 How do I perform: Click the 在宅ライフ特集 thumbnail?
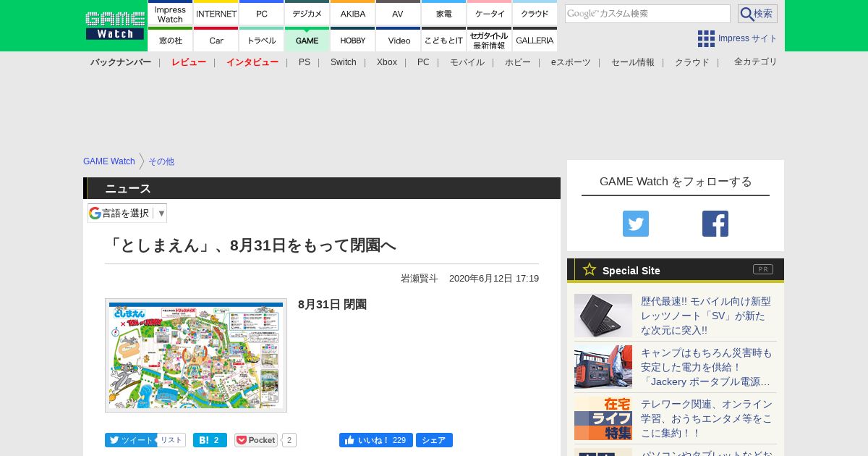[603, 418]
